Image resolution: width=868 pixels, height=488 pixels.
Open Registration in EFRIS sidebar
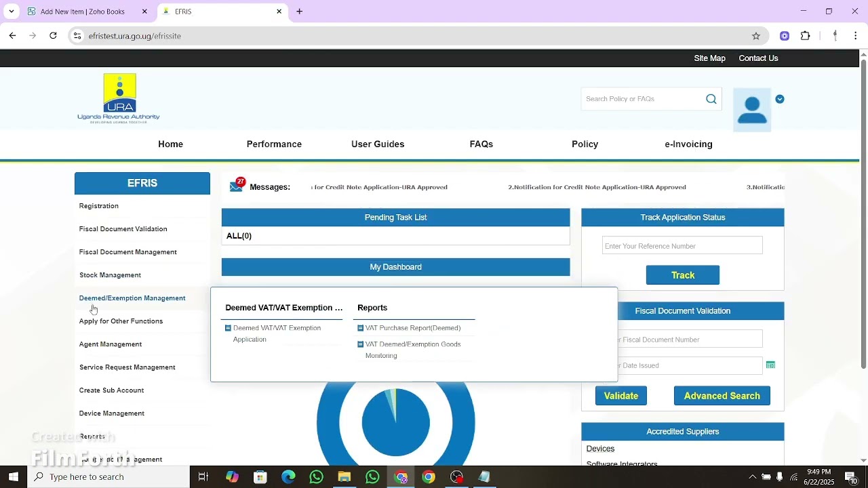coord(99,206)
